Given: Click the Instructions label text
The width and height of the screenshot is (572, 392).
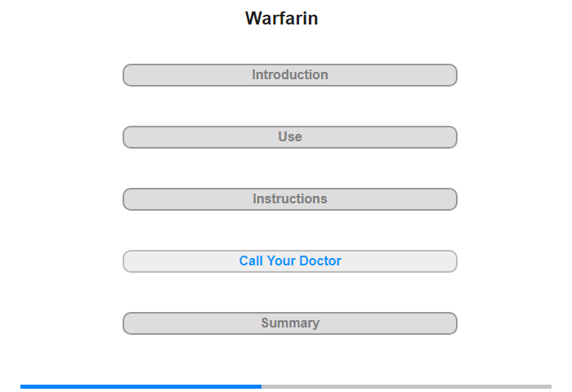Looking at the screenshot, I should pos(290,198).
